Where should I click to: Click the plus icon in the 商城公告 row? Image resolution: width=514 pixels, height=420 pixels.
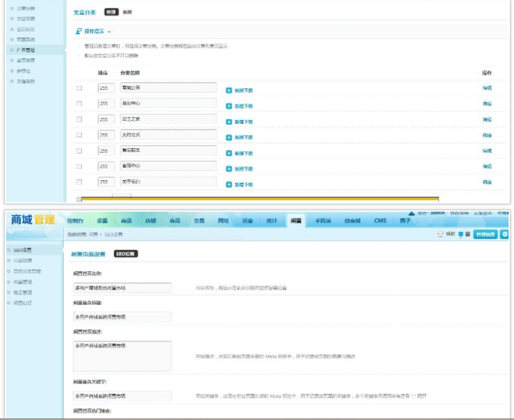[x=229, y=90]
